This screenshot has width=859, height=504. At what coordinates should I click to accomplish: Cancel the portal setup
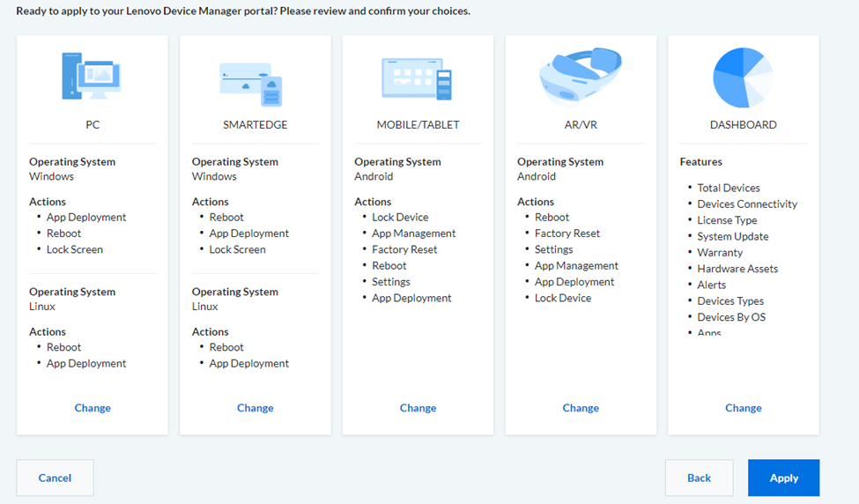55,478
